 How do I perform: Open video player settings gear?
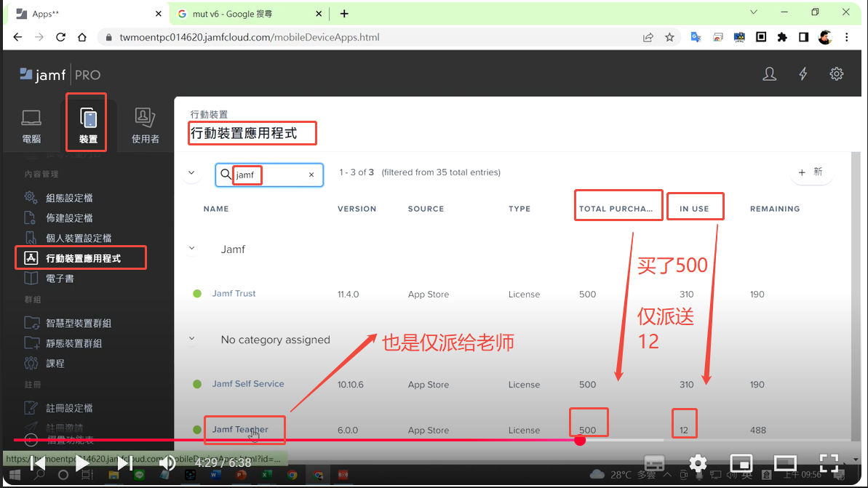[x=698, y=463]
